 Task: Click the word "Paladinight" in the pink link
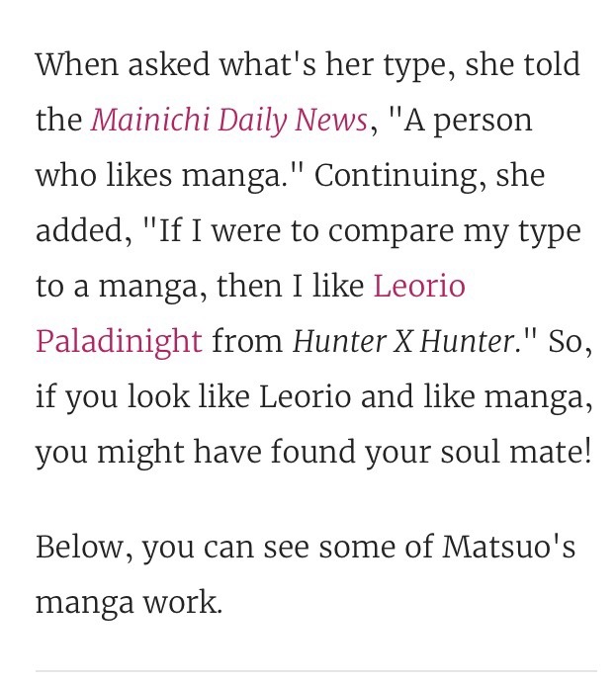coord(119,342)
